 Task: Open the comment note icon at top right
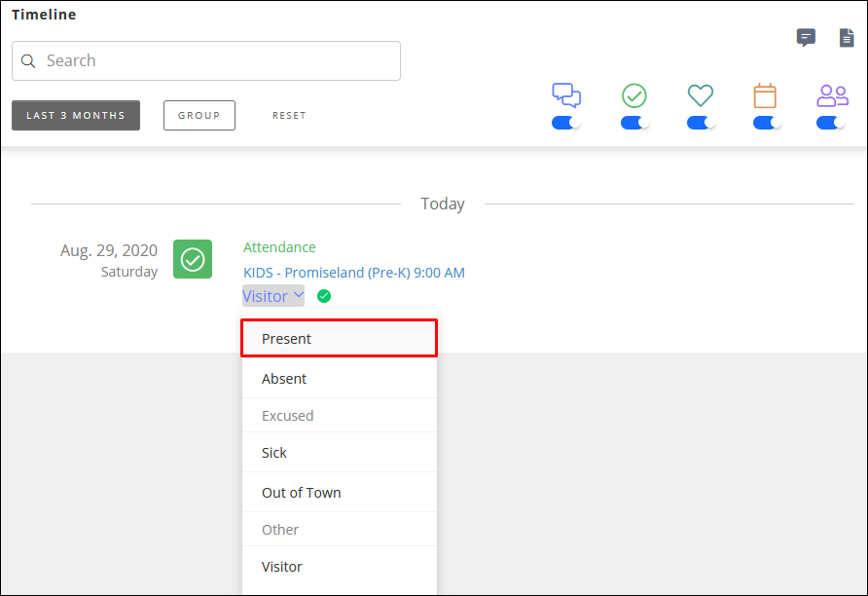click(x=806, y=38)
